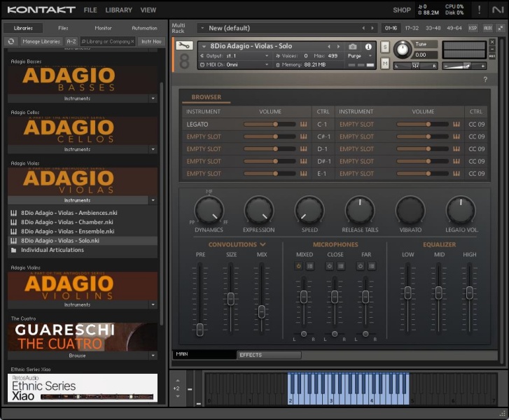Open the FILE menu
This screenshot has height=420, width=509.
90,10
